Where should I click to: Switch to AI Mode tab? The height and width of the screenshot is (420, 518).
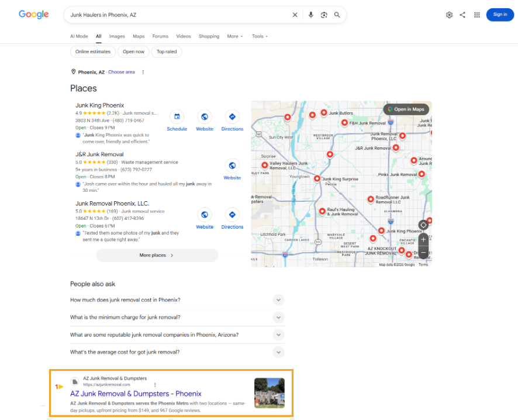(79, 36)
